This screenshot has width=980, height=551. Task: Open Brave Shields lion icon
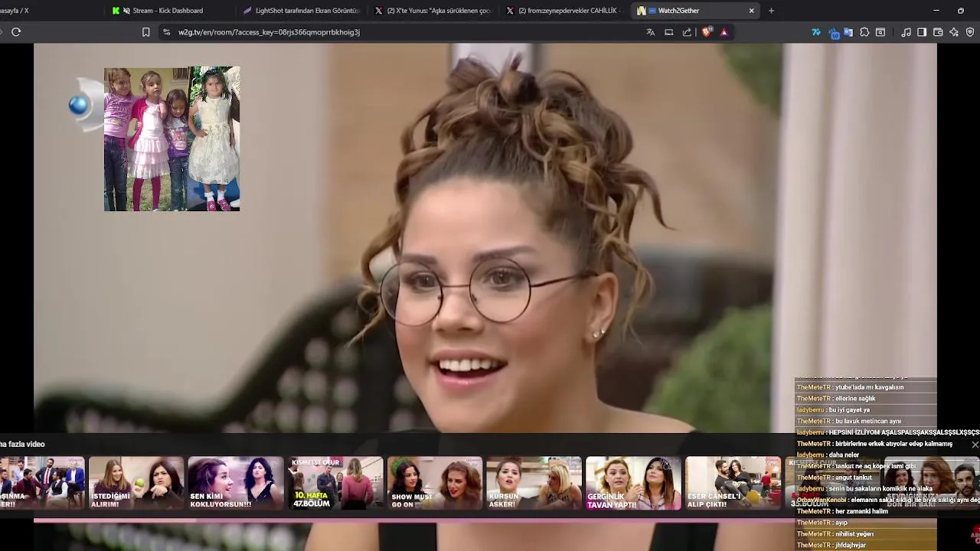coord(707,32)
